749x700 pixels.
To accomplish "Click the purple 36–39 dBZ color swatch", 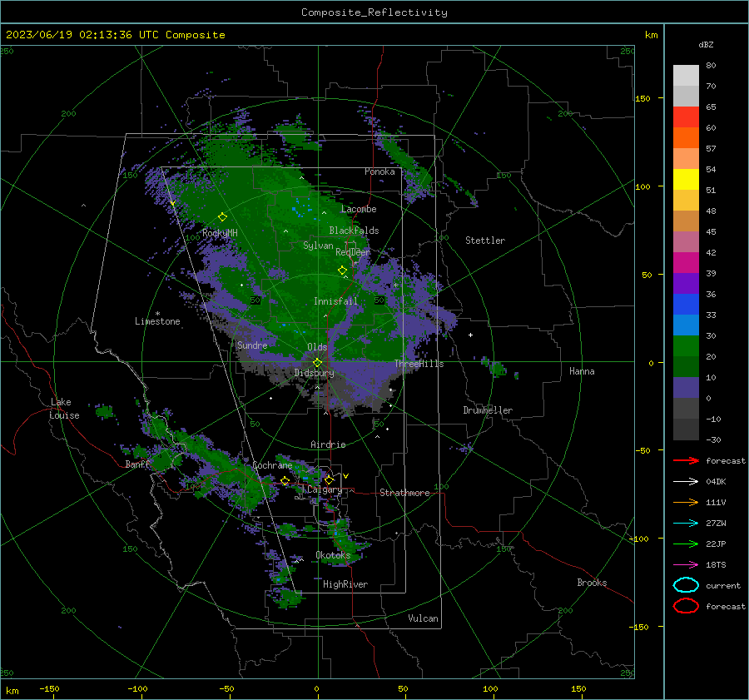I will [686, 284].
